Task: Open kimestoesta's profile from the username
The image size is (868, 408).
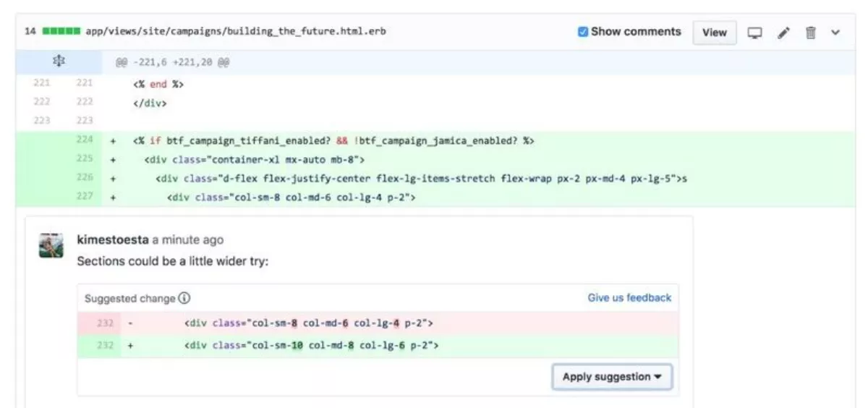Action: click(x=113, y=240)
